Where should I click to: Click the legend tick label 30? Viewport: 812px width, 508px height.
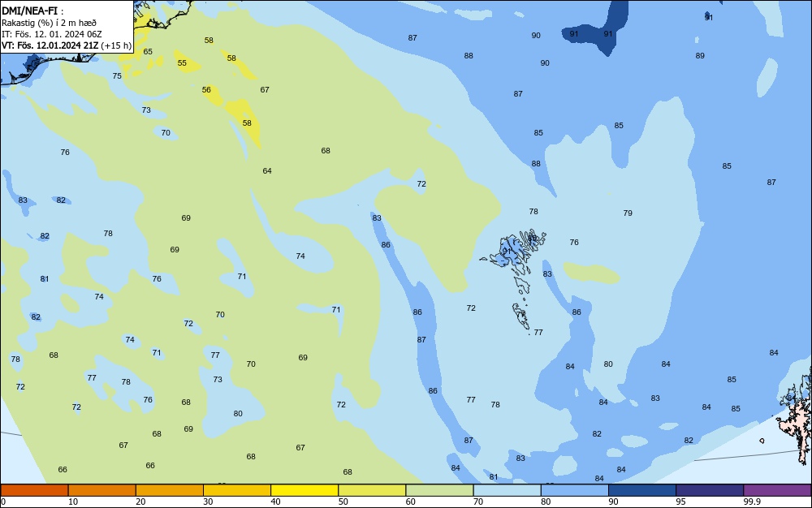(208, 502)
